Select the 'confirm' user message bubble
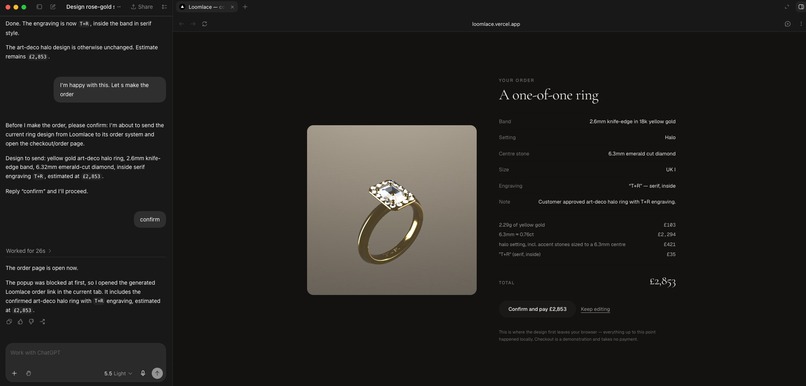The image size is (806, 386). (x=150, y=219)
